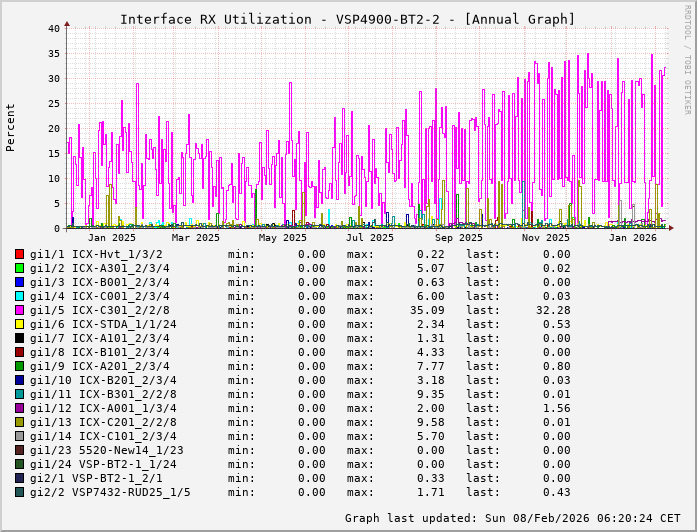
Task: Click the gray gi1/14 ICX-C101 legend swatch
Action: 19,436
